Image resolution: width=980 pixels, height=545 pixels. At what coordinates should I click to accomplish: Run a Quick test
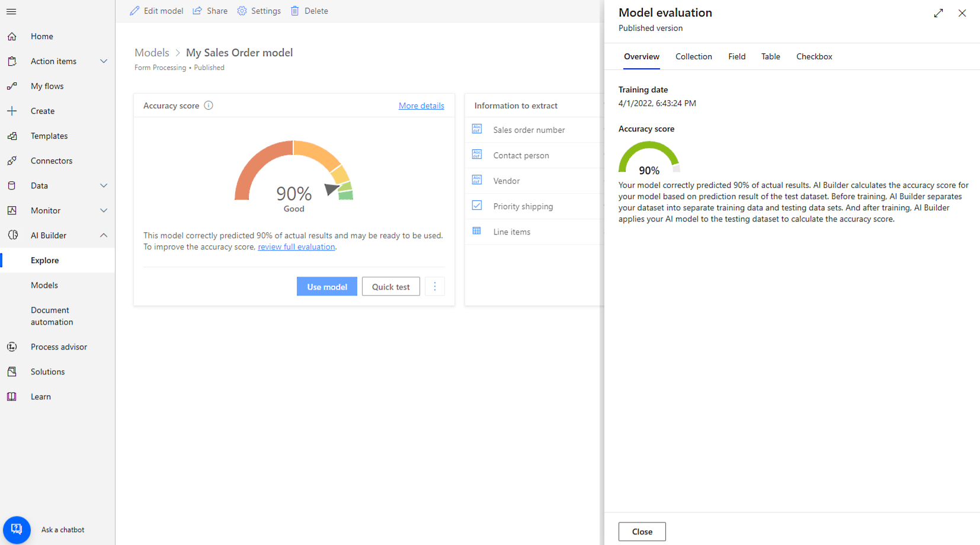point(390,286)
